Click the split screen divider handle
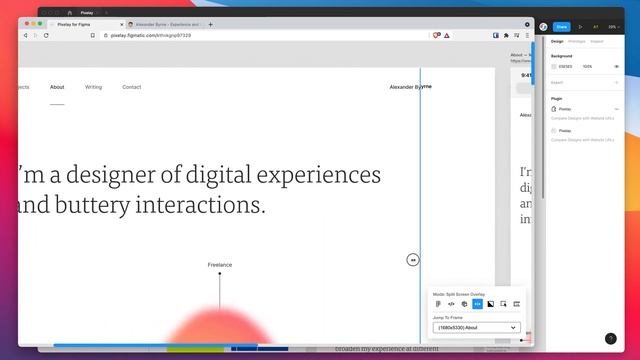This screenshot has width=640, height=360. tap(413, 260)
